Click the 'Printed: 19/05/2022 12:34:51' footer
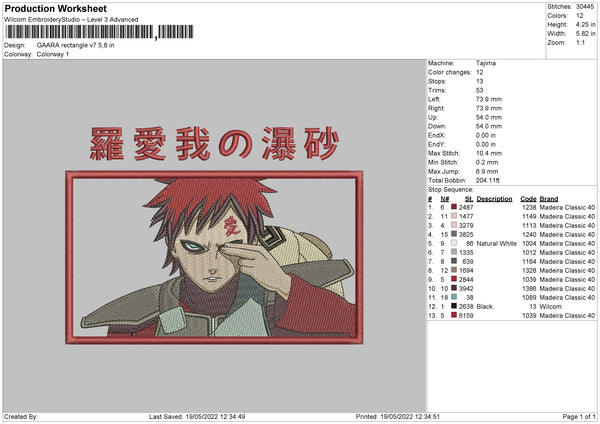Screen dimensions: 600x424 [x=398, y=416]
